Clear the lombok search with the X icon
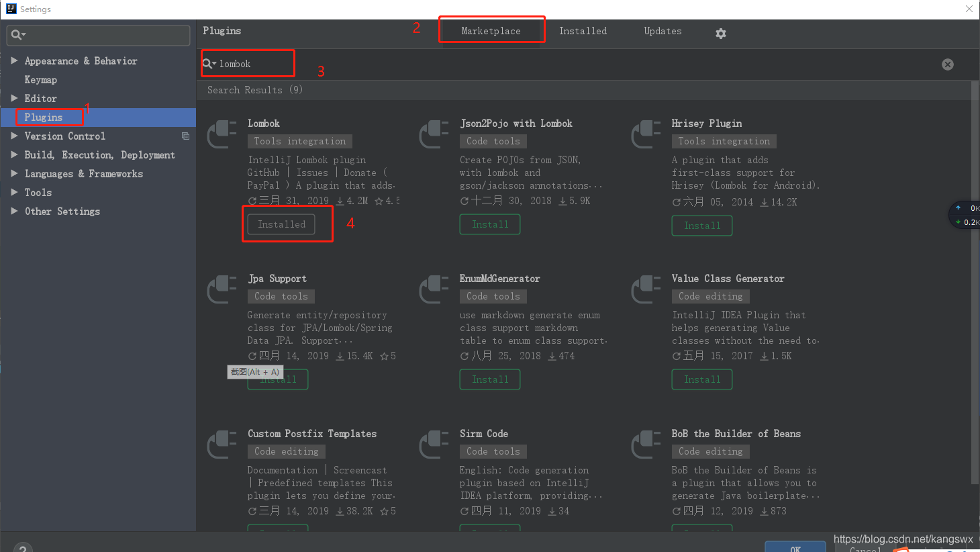Image resolution: width=980 pixels, height=552 pixels. [948, 64]
